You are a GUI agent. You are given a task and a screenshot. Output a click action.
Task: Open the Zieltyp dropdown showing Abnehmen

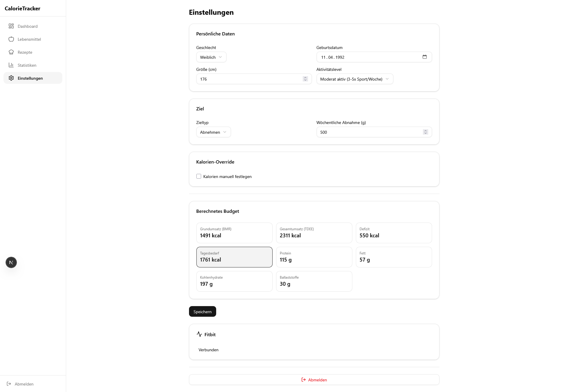click(213, 132)
